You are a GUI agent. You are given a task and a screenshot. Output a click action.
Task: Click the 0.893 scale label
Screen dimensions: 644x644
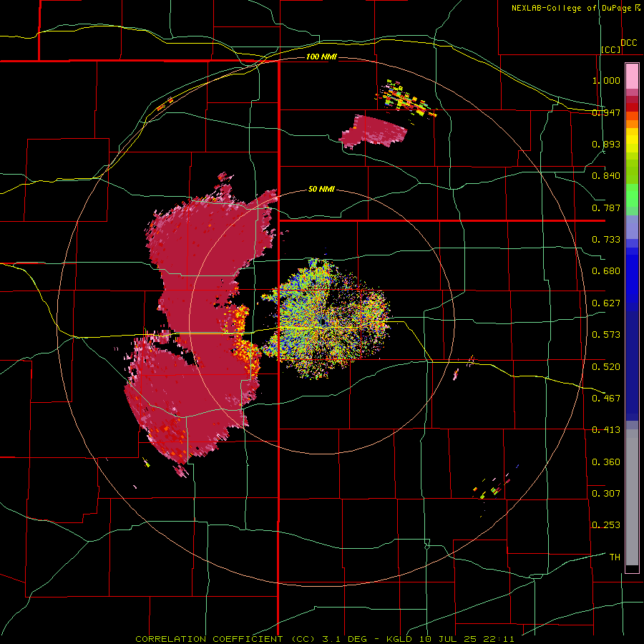(x=606, y=144)
